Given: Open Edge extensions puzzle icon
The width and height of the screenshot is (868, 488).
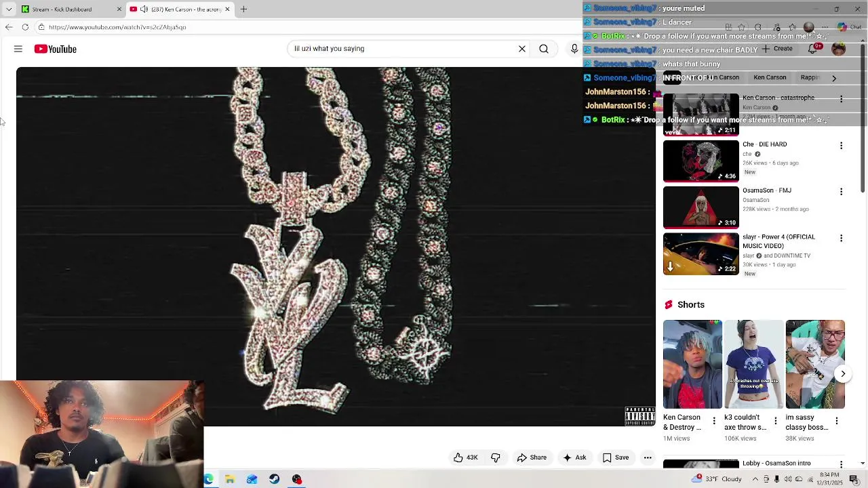Looking at the screenshot, I should [x=758, y=27].
